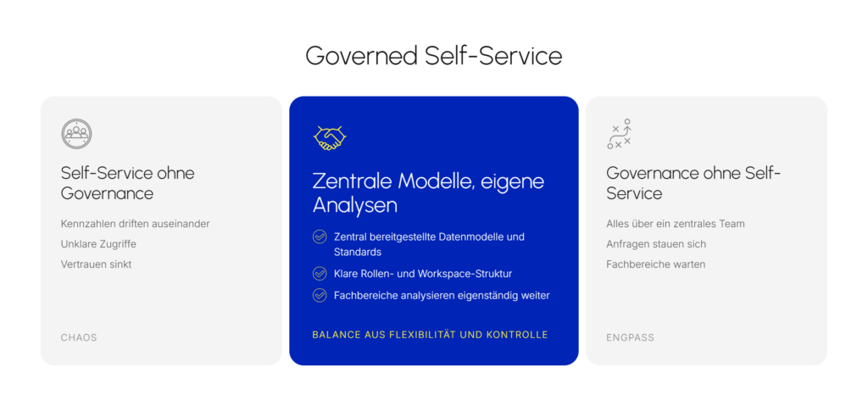868x406 pixels.
Task: Open the Zentrale Modelle, eigene Analysen heading
Action: tap(428, 192)
